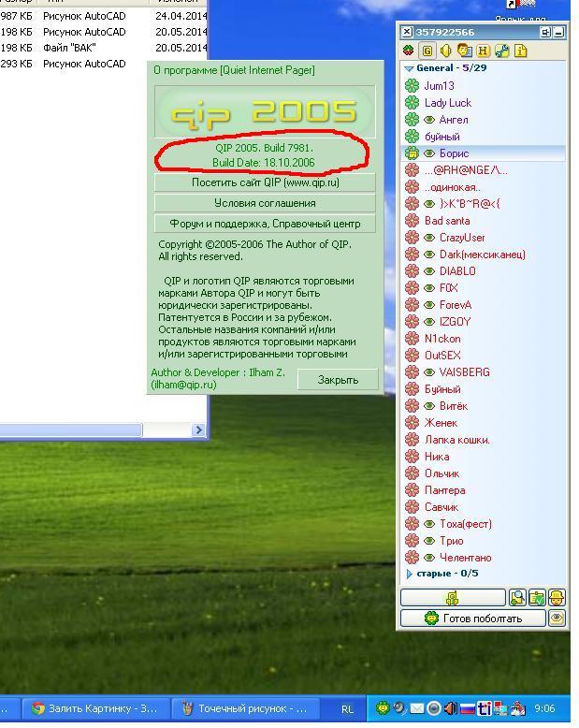Collapse the General contact group
This screenshot has width=579, height=728.
coord(409,68)
